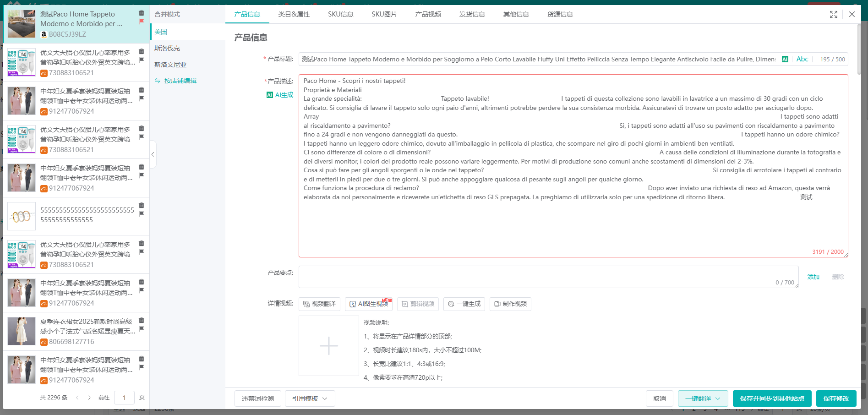
Task: Flag the 5555555 product row
Action: click(x=142, y=213)
